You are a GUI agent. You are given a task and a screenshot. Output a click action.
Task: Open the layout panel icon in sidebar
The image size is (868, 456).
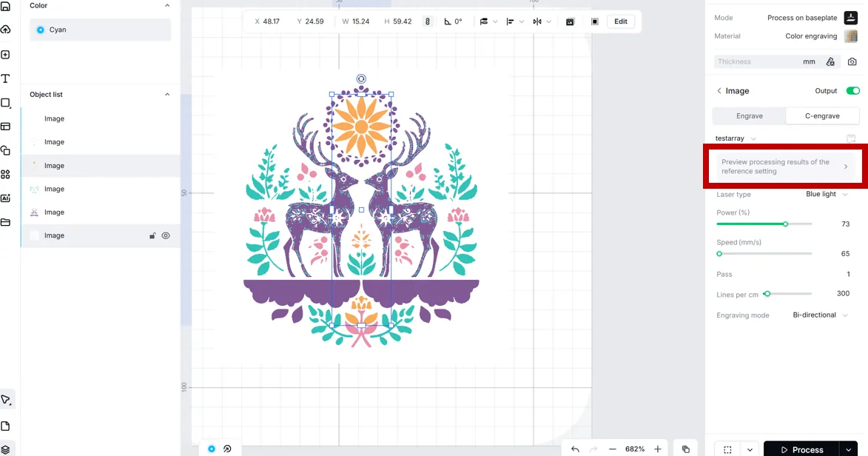tap(5, 127)
